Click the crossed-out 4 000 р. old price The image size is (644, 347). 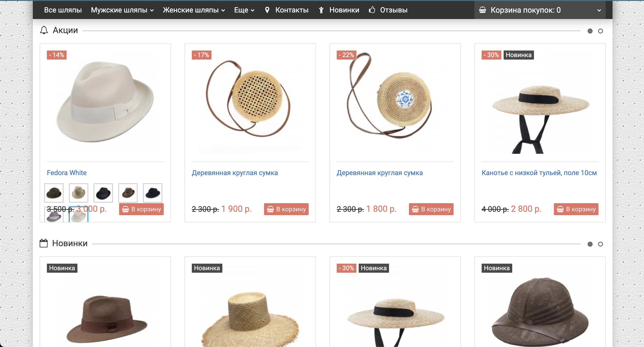(x=495, y=209)
